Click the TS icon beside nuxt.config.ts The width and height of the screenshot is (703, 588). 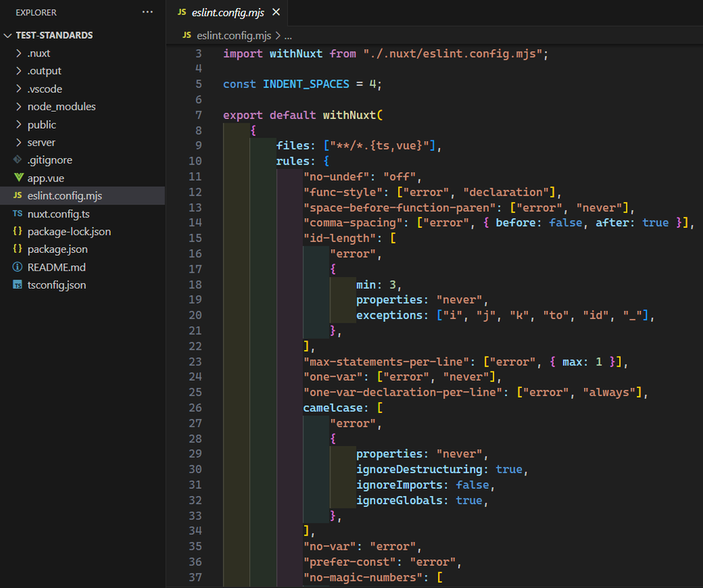[18, 213]
